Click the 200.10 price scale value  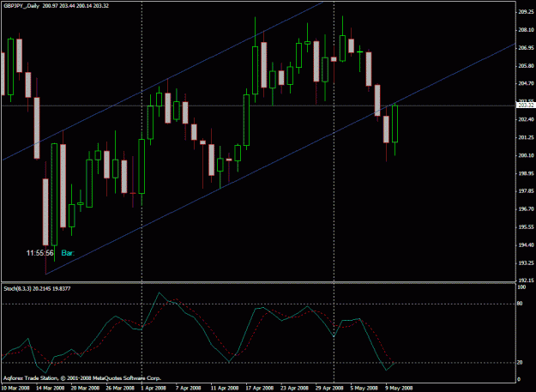[526, 155]
